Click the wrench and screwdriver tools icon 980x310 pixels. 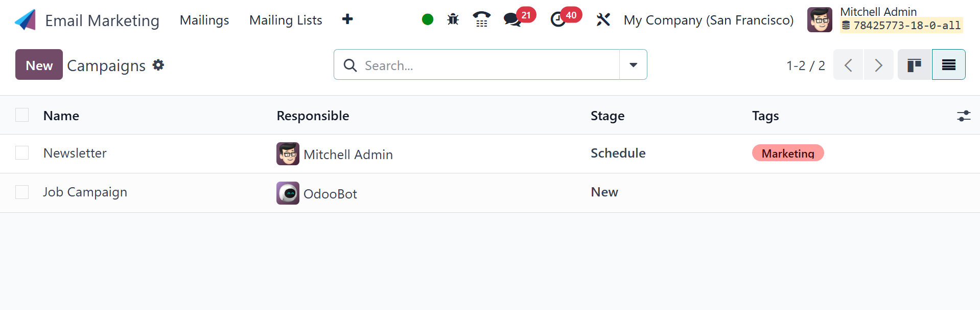[603, 20]
